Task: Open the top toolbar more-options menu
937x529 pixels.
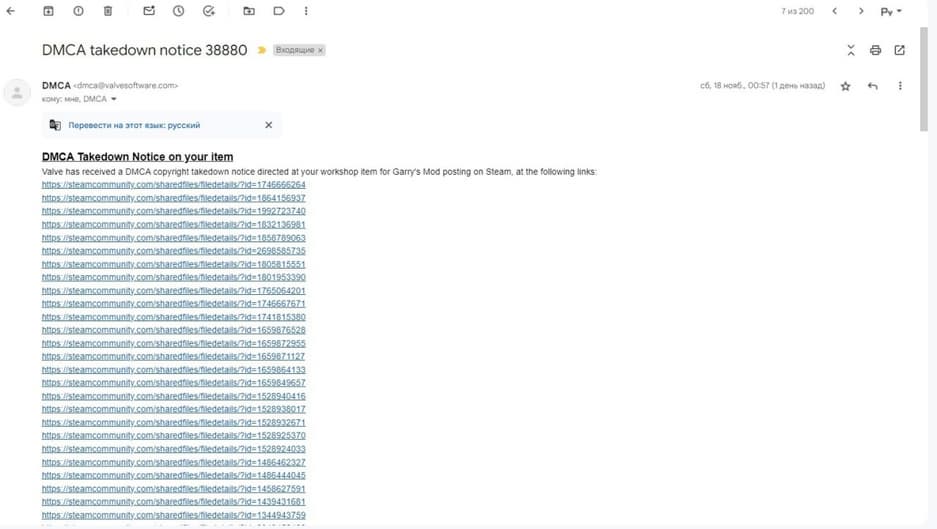Action: click(306, 11)
